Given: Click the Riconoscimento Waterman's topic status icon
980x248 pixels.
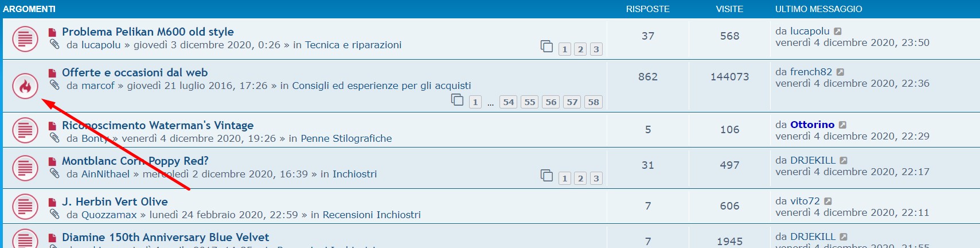Looking at the screenshot, I should [25, 130].
